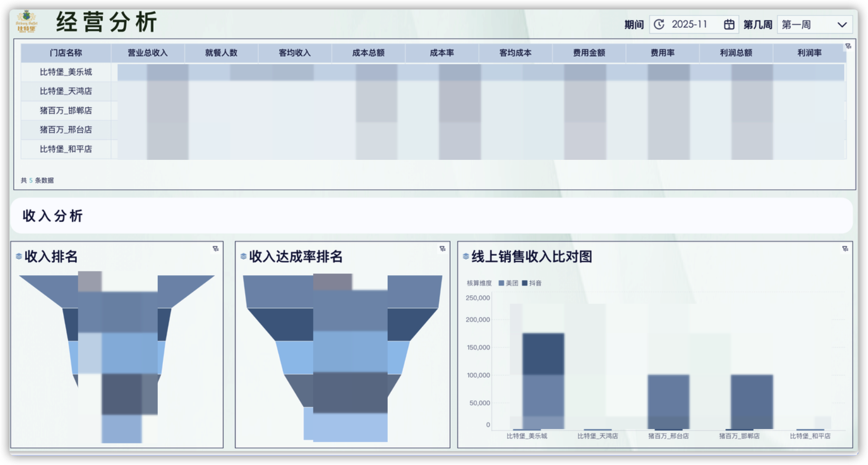Screen dimensions: 868x465
Task: Toggle 抖音 legend series in chart
Action: click(x=532, y=283)
